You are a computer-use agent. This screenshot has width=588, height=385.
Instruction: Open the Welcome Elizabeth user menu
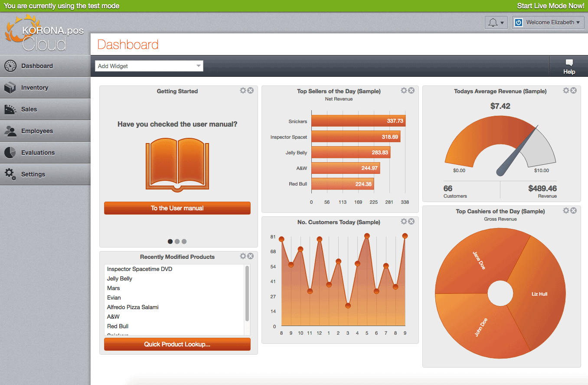548,23
